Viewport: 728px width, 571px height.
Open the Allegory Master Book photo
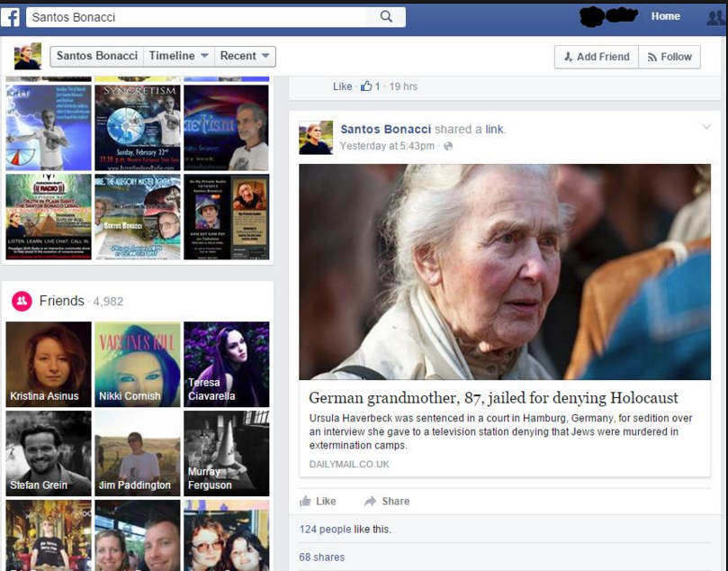138,216
